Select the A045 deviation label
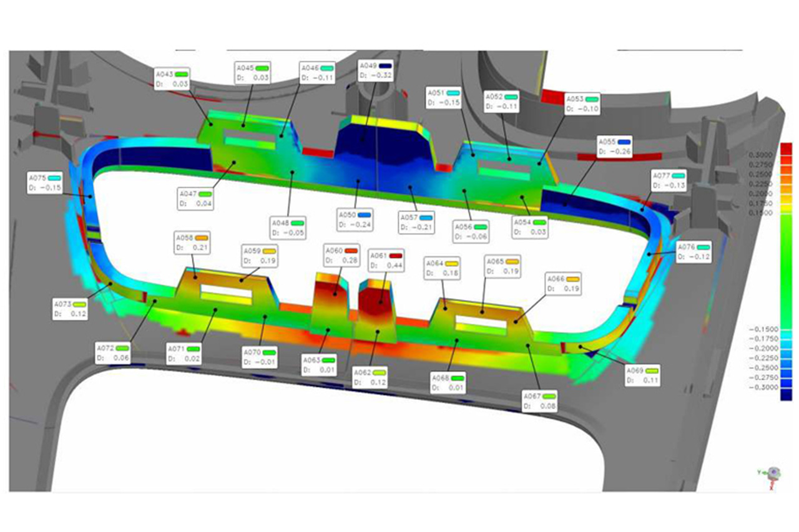Screen dimensions: 799x532 pos(253,72)
